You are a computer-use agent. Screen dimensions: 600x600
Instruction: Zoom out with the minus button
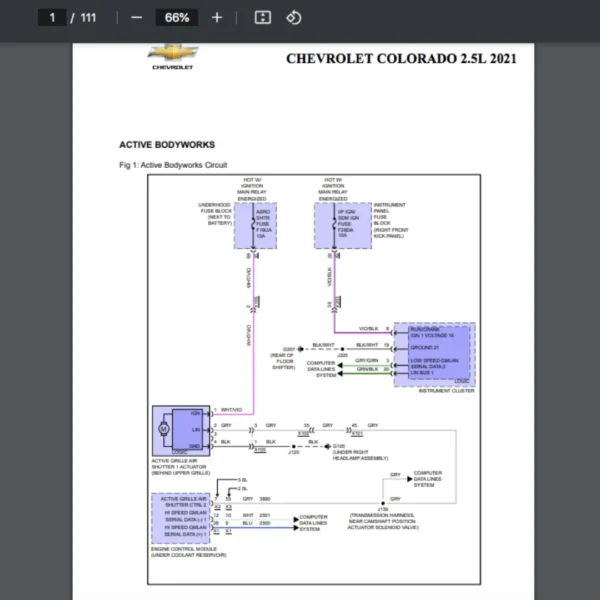[x=137, y=18]
